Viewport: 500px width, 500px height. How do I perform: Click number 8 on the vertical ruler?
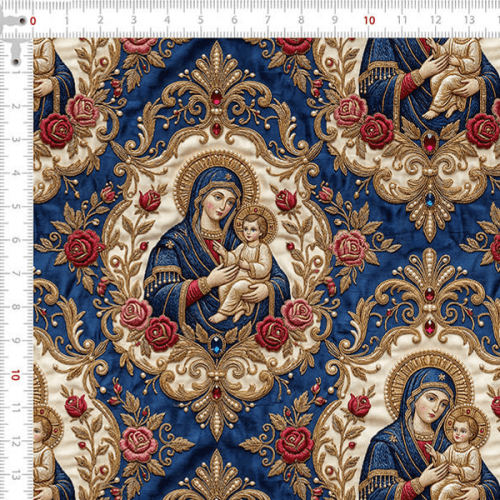pyautogui.click(x=15, y=307)
